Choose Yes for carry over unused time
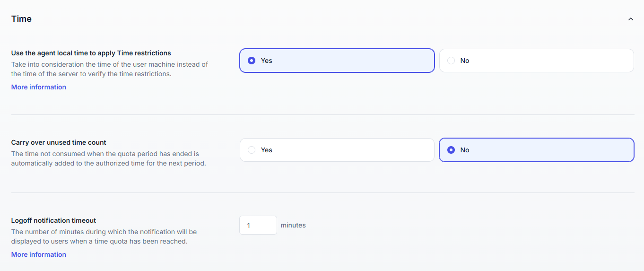The height and width of the screenshot is (271, 644). tap(337, 150)
